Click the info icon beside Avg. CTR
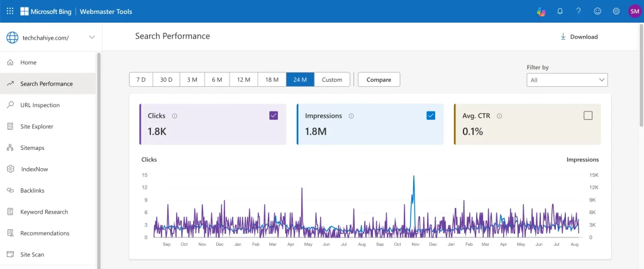The image size is (644, 269). 499,116
